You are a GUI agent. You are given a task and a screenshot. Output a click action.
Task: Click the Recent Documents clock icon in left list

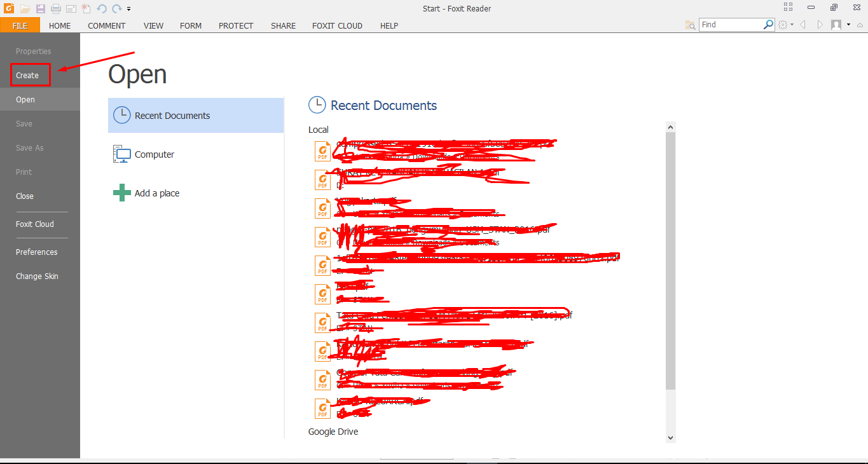[x=121, y=115]
